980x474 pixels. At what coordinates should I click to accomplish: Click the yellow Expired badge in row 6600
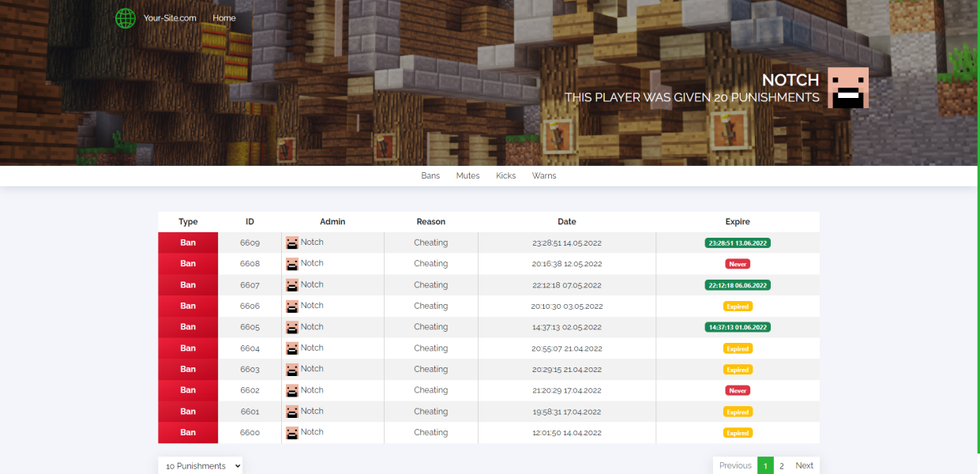738,433
